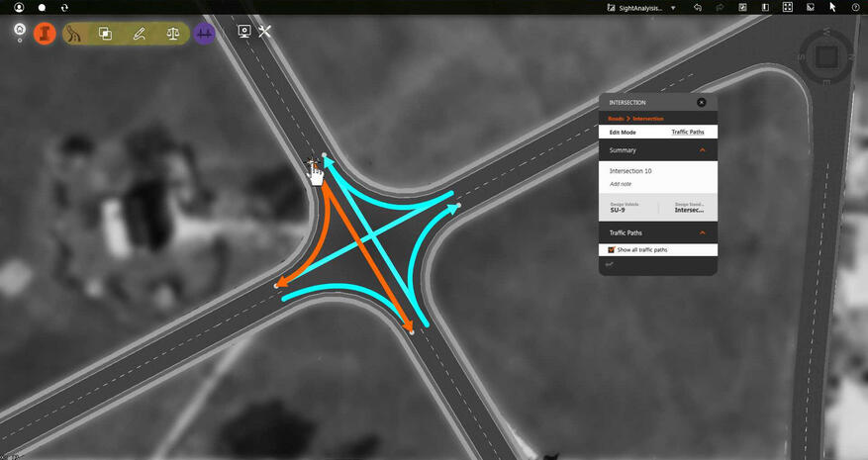Open the monitor presentation tools icon
This screenshot has height=460, width=868.
tap(244, 32)
